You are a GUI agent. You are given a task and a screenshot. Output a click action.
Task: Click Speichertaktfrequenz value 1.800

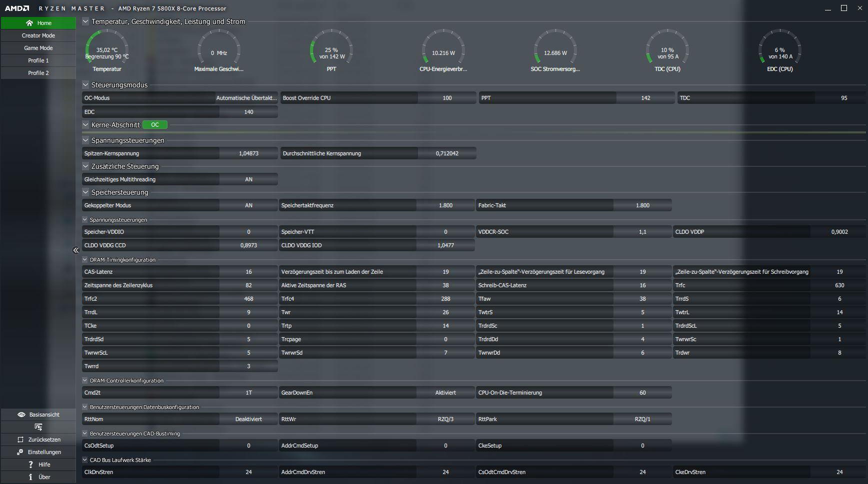click(445, 205)
